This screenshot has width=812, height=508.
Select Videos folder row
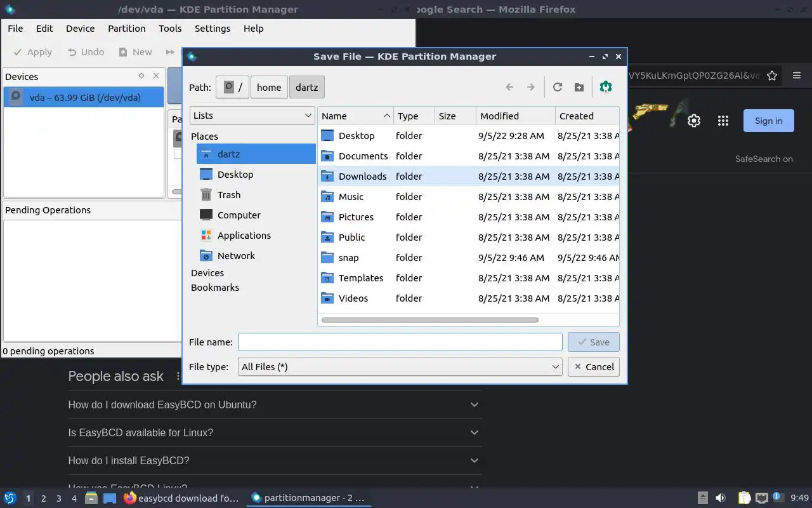click(468, 298)
